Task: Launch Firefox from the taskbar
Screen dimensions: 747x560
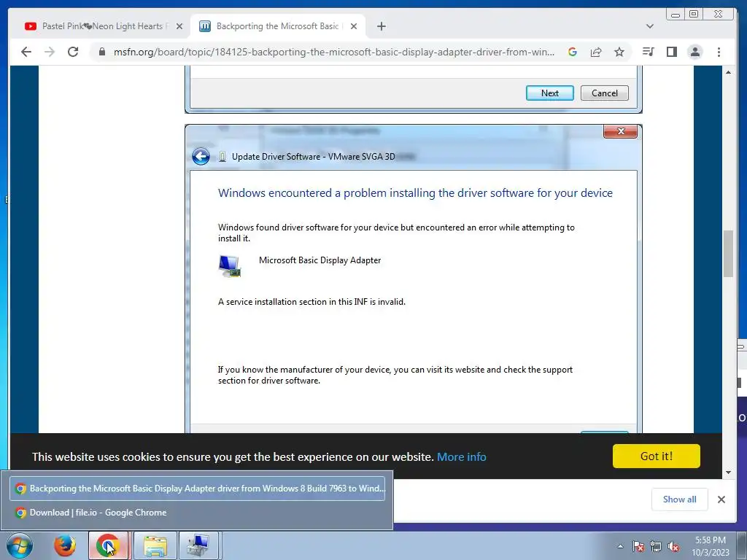Action: pyautogui.click(x=64, y=545)
